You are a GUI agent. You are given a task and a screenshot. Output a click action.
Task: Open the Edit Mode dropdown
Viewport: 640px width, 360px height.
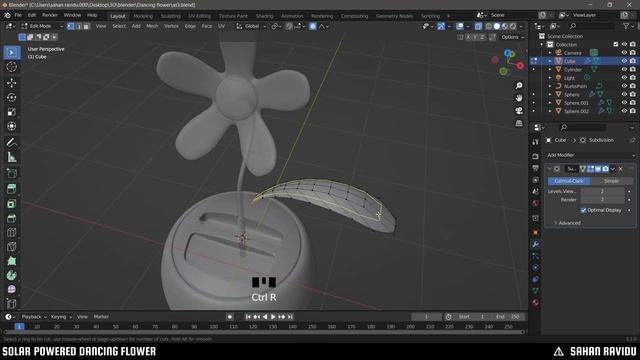(x=42, y=26)
